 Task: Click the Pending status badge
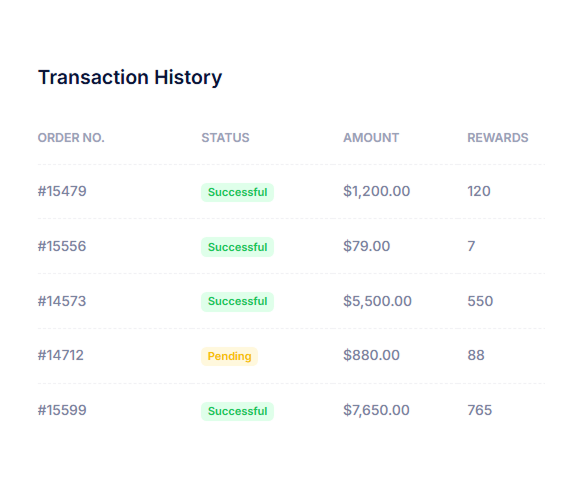229,356
